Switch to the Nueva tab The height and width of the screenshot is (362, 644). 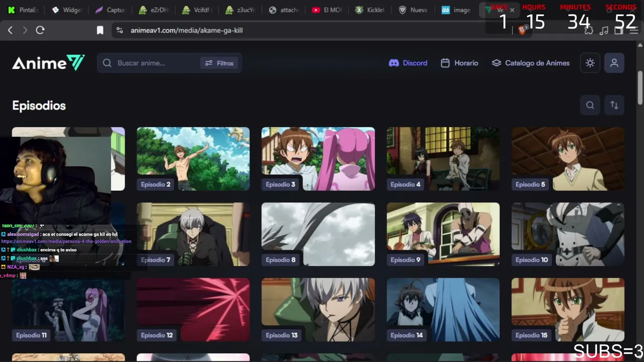[x=414, y=10]
